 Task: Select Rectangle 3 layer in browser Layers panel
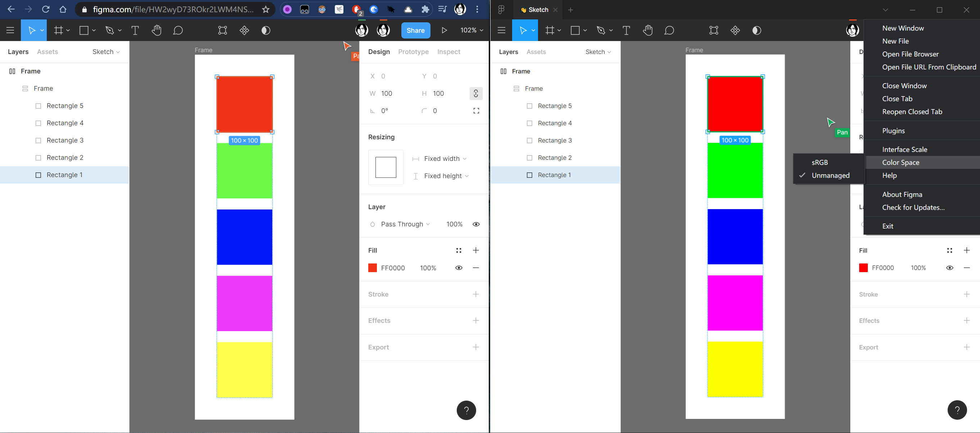pyautogui.click(x=65, y=140)
